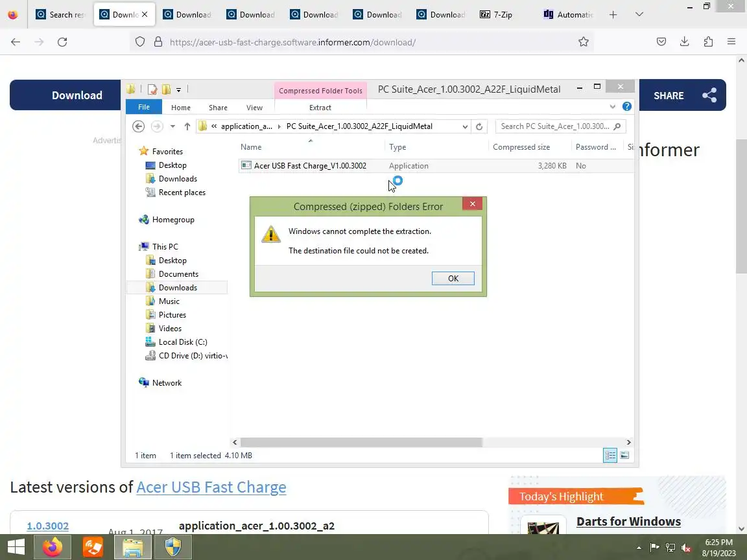Open version 1.0.3002 link
Screen dimensions: 747x560
tap(47, 526)
